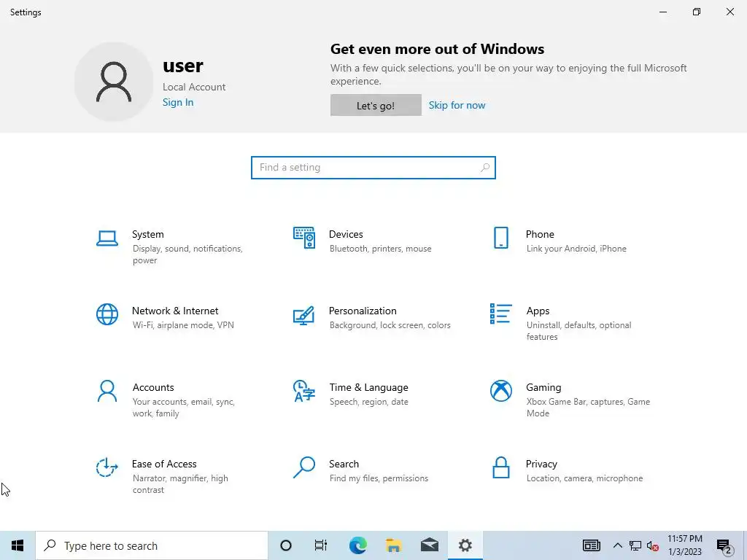Launch Microsoft Edge from the taskbar
747x560 pixels.
357,545
